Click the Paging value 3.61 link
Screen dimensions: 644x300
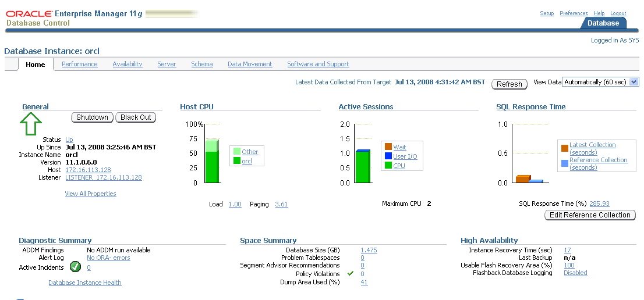281,204
